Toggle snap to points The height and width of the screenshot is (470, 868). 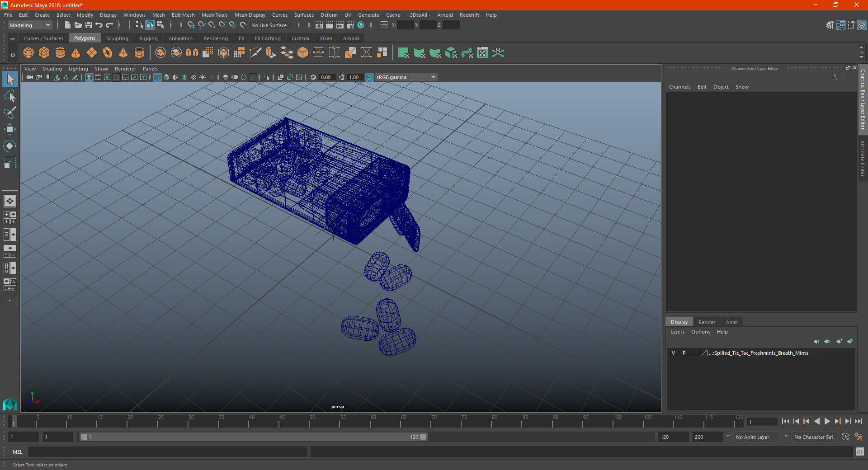(x=212, y=25)
